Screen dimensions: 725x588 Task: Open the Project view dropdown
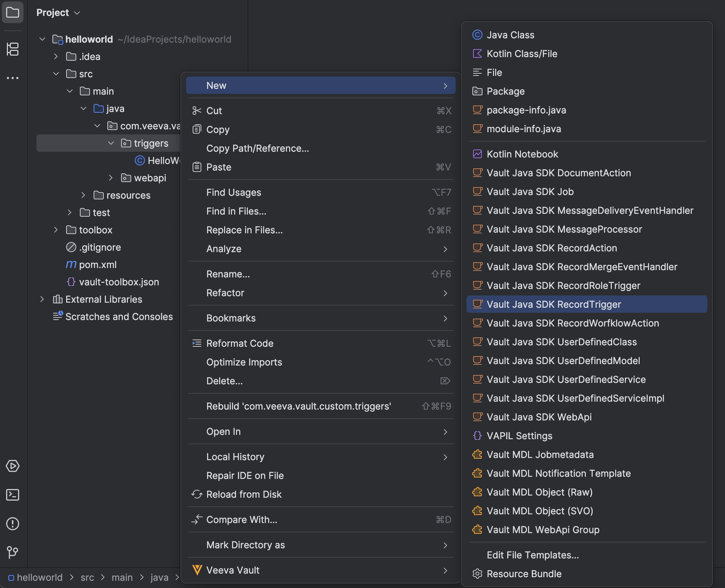[x=58, y=13]
